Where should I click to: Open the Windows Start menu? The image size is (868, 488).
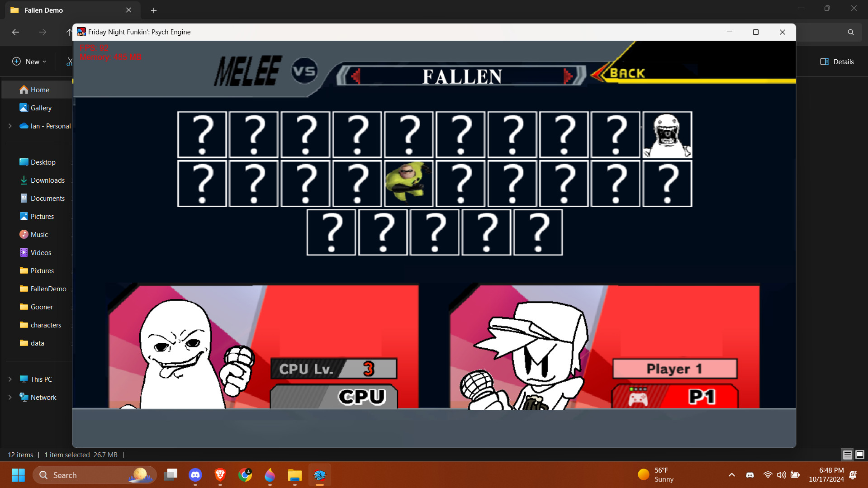pyautogui.click(x=18, y=475)
